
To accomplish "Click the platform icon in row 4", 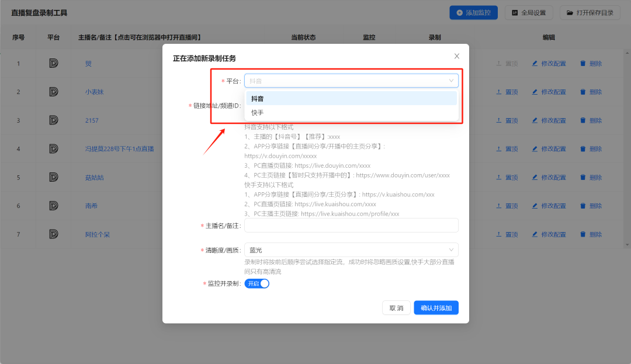I will (54, 149).
